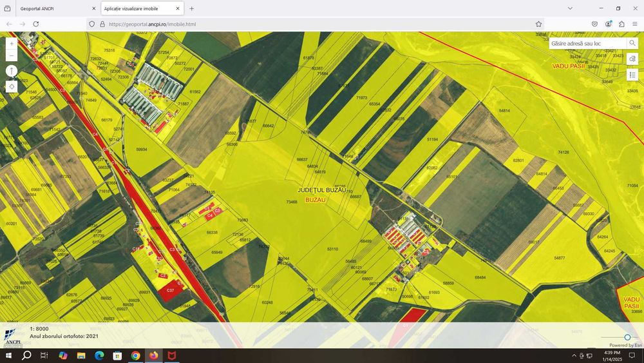Bookmark this page with the star icon
This screenshot has height=363, width=644.
[538, 24]
